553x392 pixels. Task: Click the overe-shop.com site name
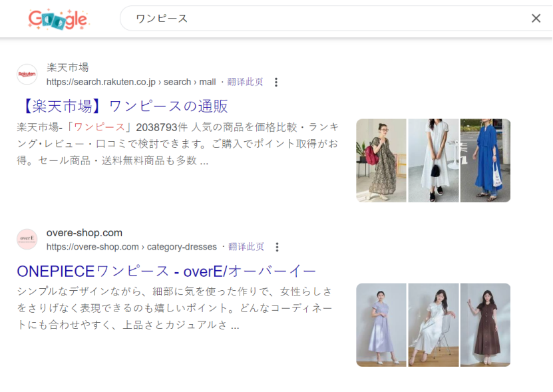click(85, 233)
